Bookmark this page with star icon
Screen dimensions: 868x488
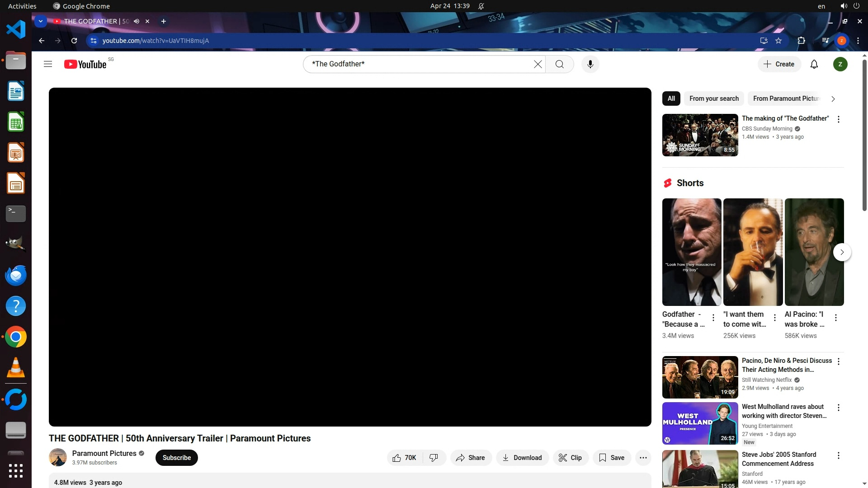[x=778, y=41]
